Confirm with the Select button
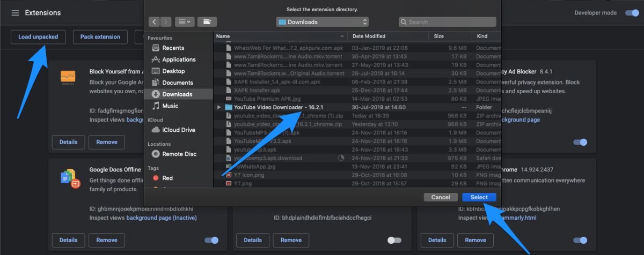The width and height of the screenshot is (644, 255). click(479, 197)
